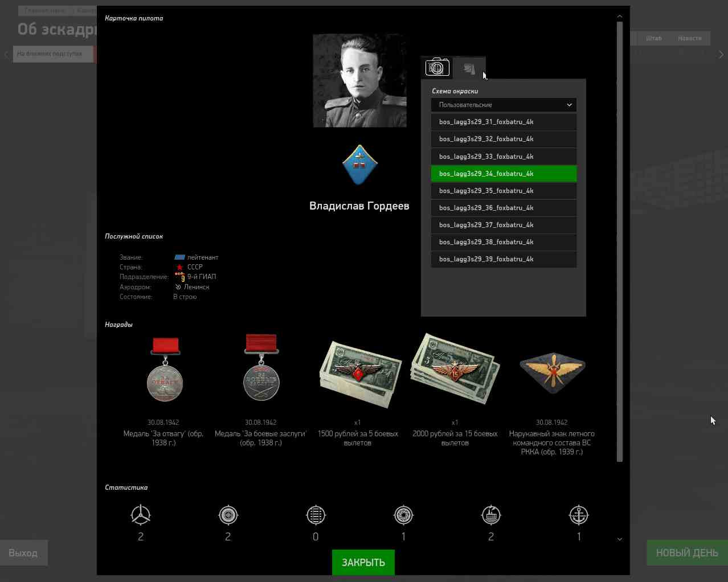
Task: Click the Ленинск airfield marker icon
Action: pyautogui.click(x=178, y=287)
